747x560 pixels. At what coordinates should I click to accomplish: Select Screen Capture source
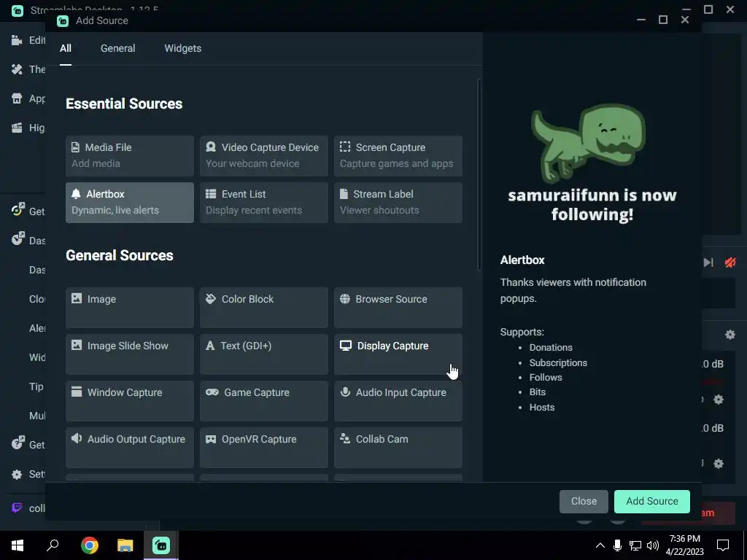coord(398,156)
